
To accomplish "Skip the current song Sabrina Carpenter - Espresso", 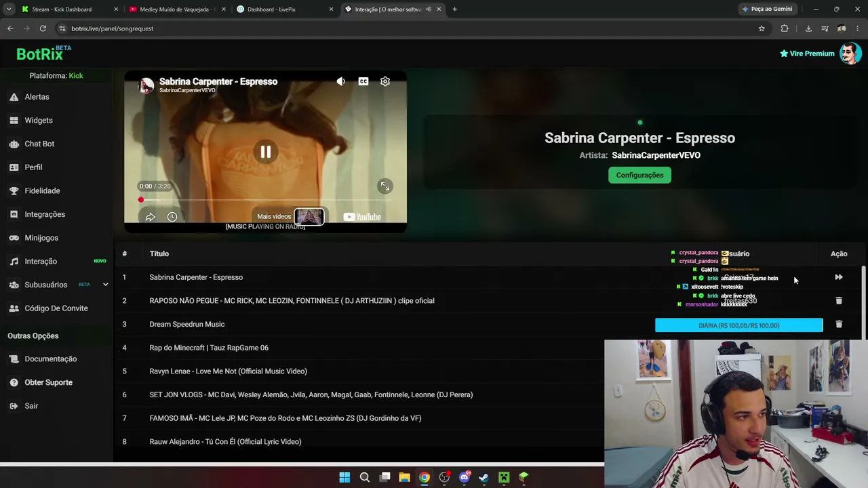I will (839, 277).
